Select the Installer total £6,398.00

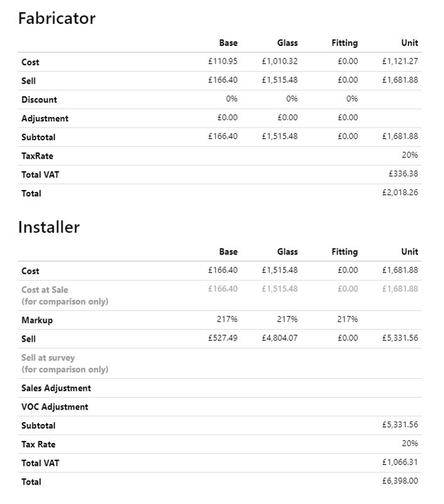point(399,481)
